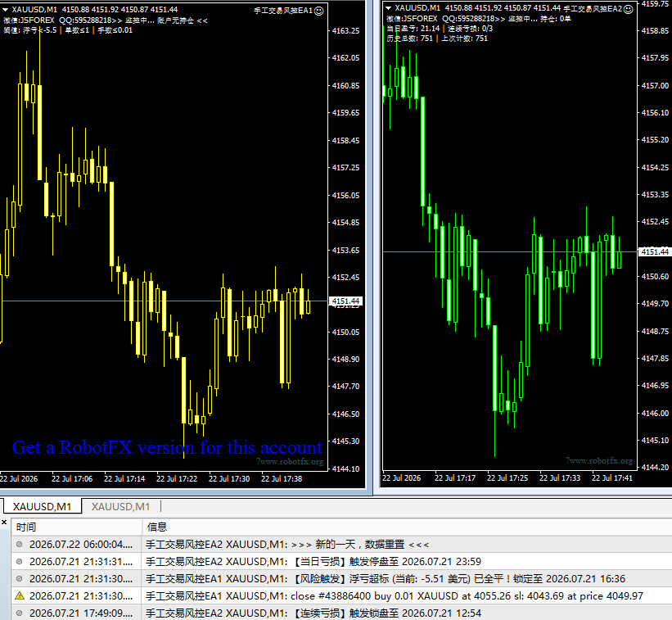This screenshot has width=672, height=620.
Task: Open the triangle menu on the right XAUUSD,M1 chart
Action: [388, 7]
